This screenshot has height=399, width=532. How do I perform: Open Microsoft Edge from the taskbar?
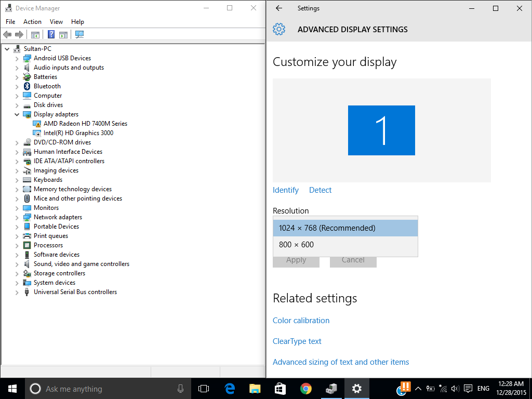pos(230,389)
